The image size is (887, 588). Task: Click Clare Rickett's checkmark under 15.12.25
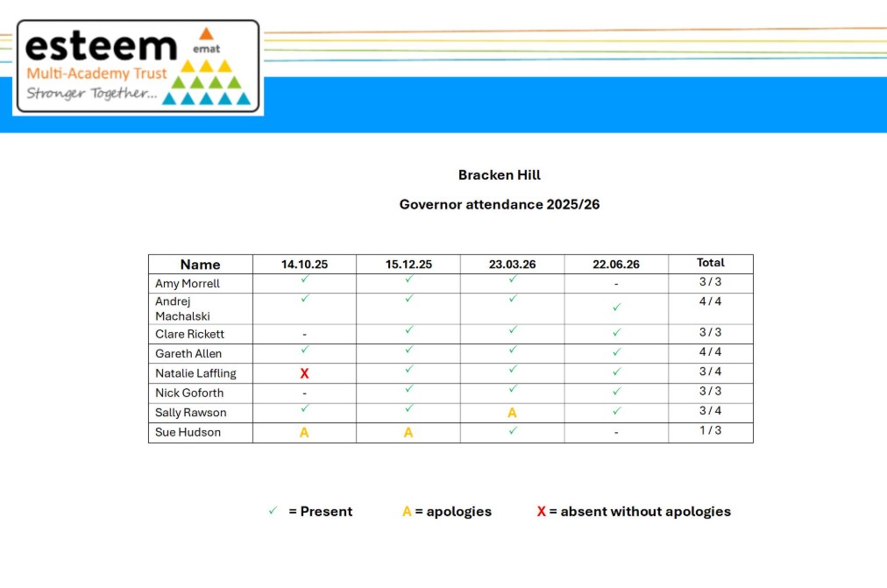pyautogui.click(x=409, y=329)
